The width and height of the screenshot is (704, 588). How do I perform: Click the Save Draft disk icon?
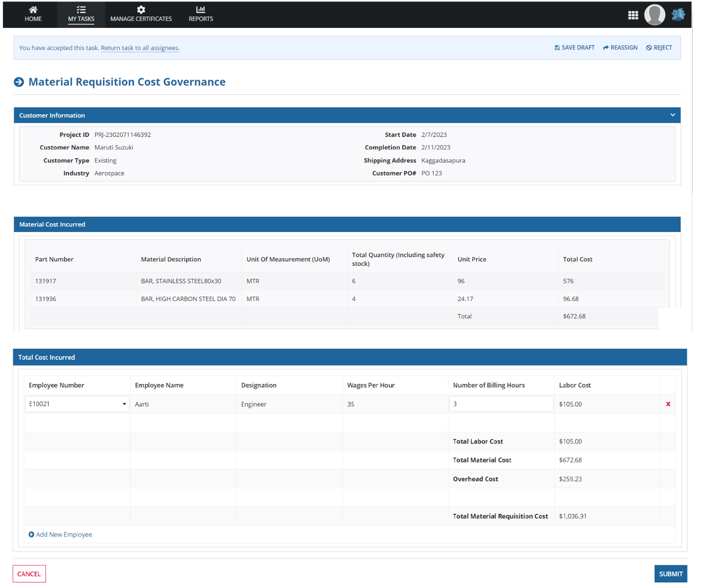click(x=557, y=48)
